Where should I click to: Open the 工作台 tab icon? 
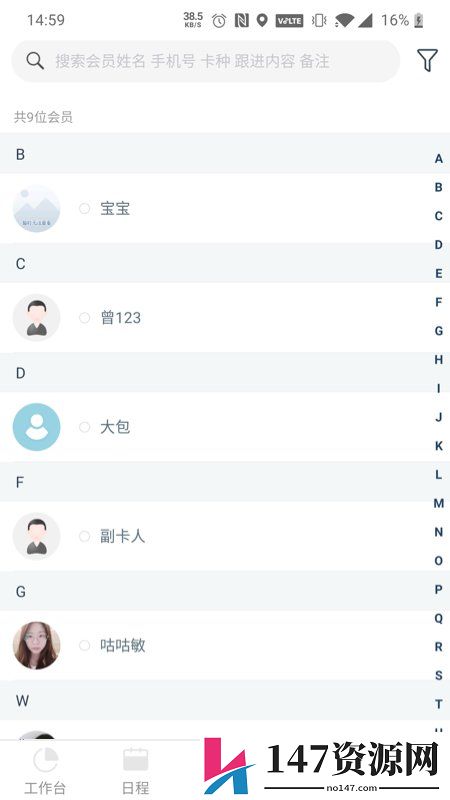click(x=45, y=761)
